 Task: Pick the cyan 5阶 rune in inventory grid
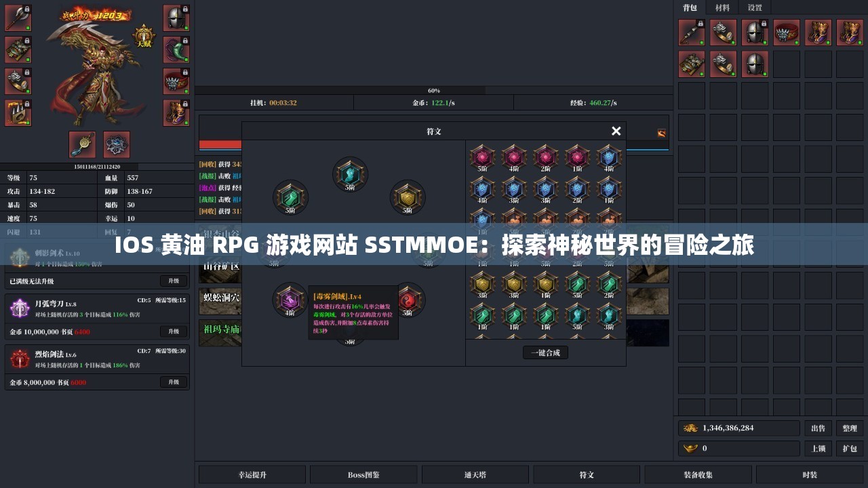tap(578, 317)
